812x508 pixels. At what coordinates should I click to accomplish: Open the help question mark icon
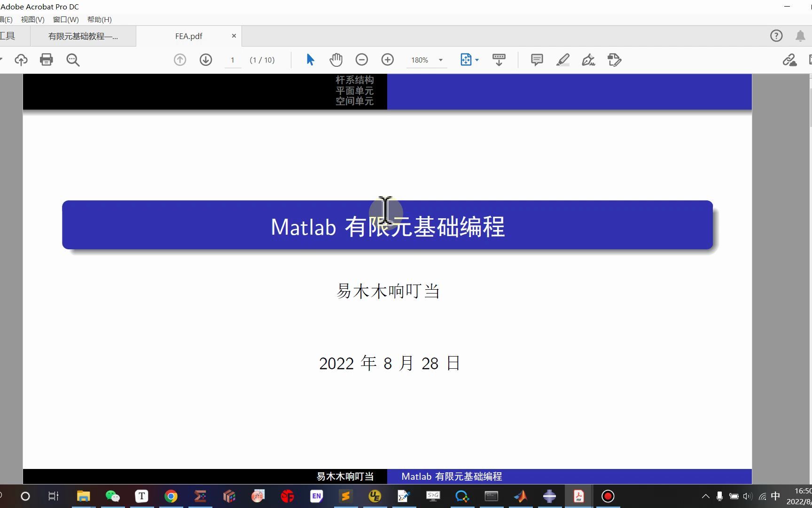click(x=776, y=36)
